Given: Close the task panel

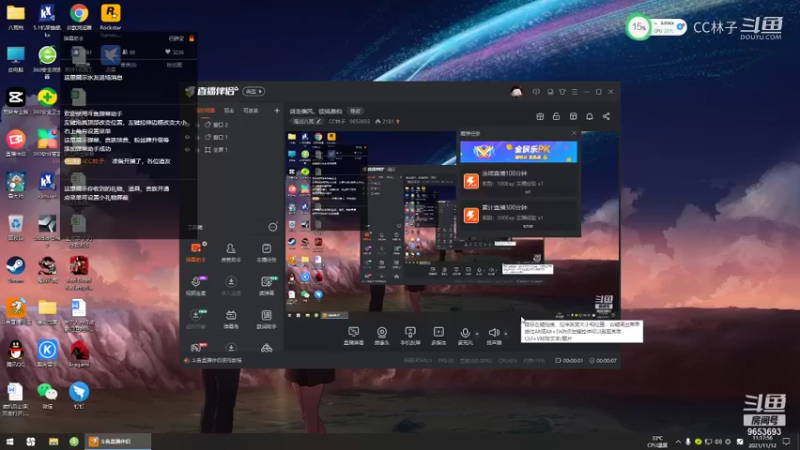Looking at the screenshot, I should 574,133.
